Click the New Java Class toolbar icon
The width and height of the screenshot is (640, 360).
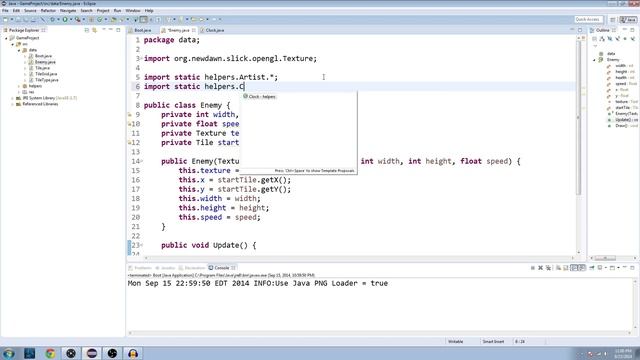click(99, 20)
